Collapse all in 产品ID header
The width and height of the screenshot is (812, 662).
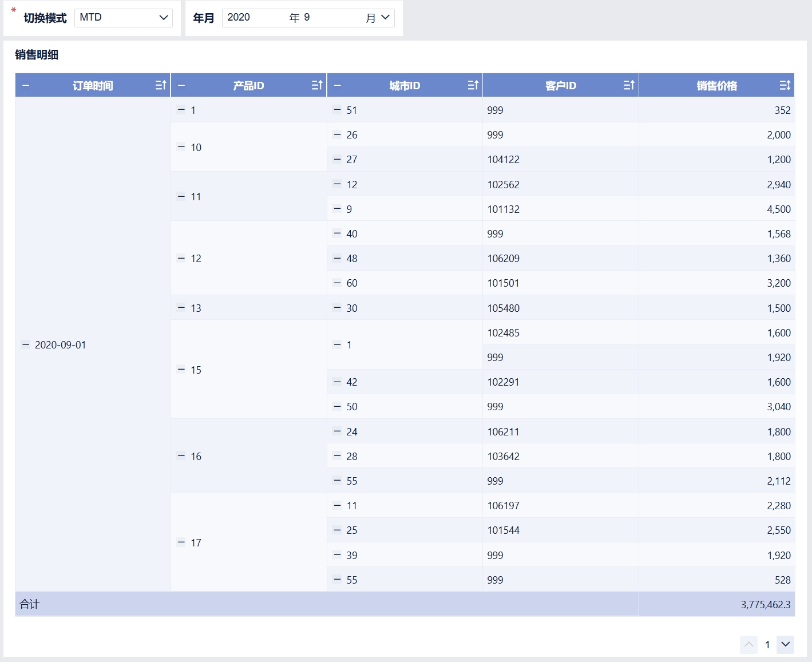181,85
